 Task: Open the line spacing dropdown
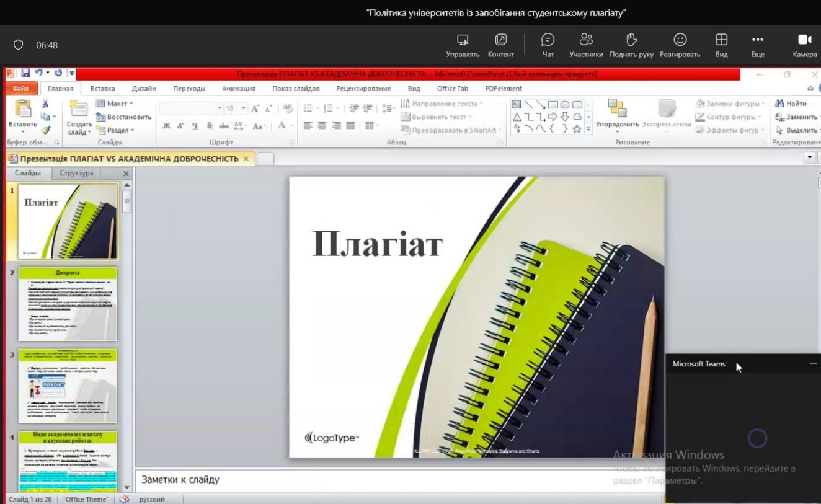click(389, 108)
